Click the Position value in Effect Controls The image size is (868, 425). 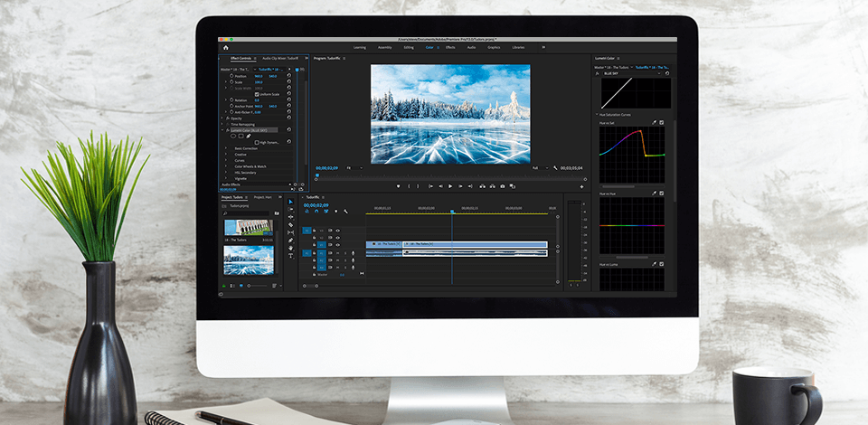pos(259,76)
